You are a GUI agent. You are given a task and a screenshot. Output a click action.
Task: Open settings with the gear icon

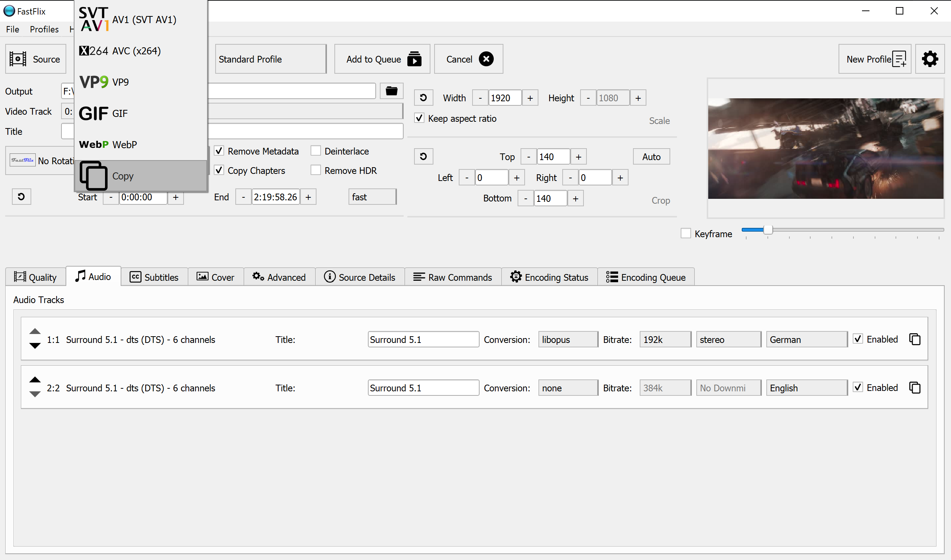[929, 59]
